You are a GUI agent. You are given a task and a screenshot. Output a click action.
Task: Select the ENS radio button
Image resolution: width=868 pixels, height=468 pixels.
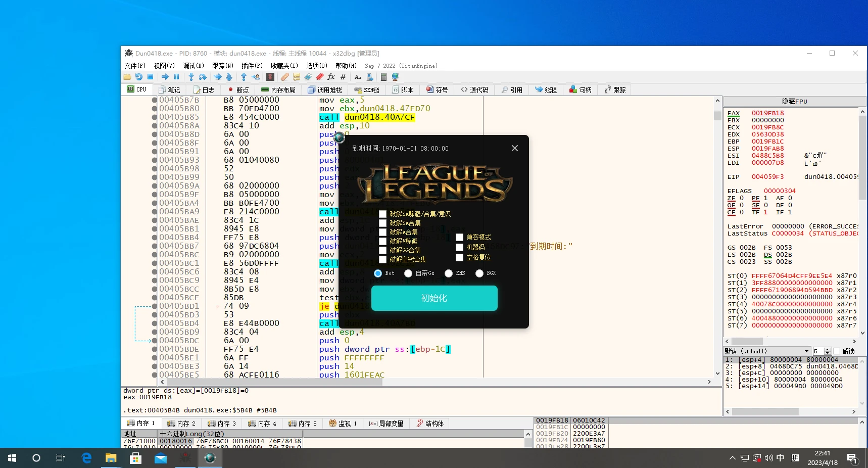[449, 273]
